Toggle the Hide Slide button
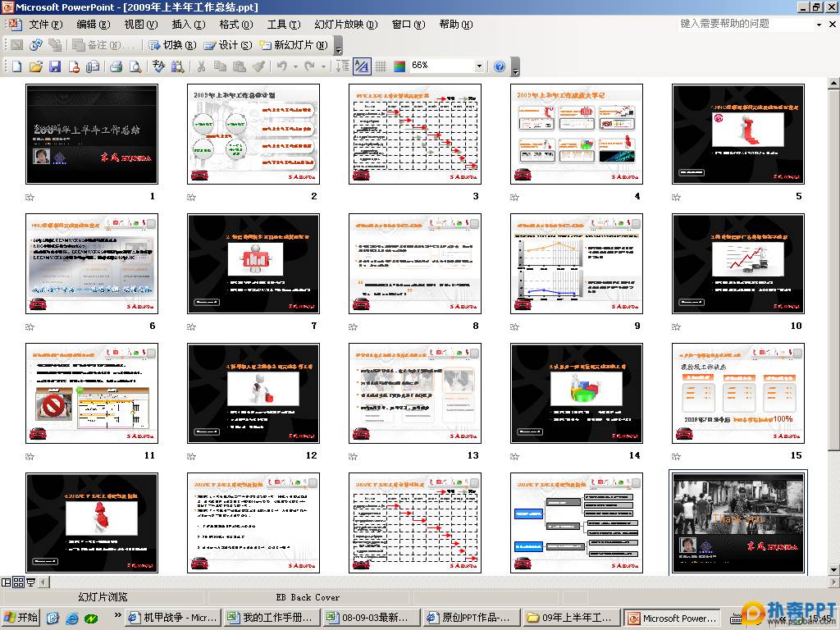 17,46
